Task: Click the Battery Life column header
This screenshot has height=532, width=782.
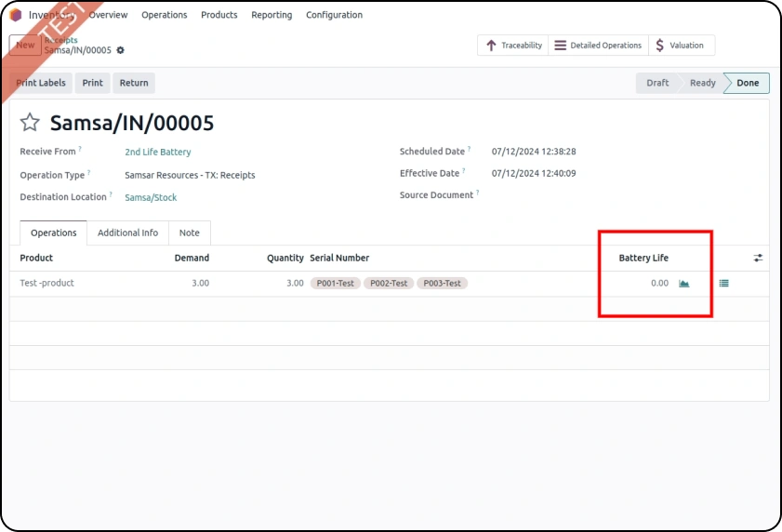Action: point(643,258)
